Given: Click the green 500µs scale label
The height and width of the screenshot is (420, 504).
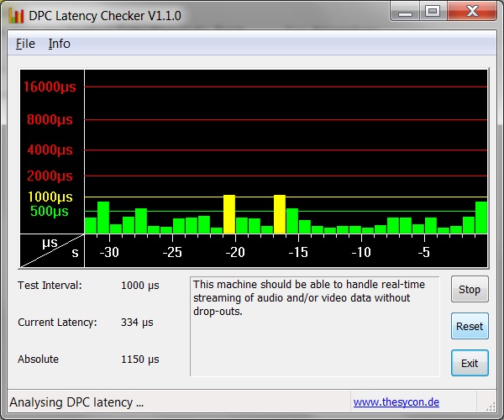Looking at the screenshot, I should (x=50, y=211).
